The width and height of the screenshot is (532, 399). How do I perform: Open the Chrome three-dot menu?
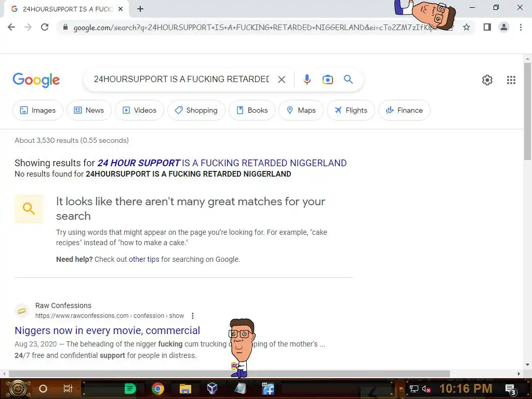click(521, 27)
